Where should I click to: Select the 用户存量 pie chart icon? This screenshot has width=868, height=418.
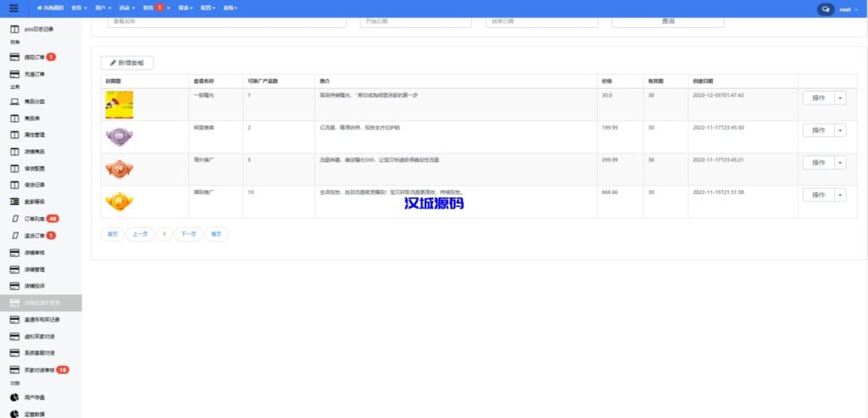[14, 397]
